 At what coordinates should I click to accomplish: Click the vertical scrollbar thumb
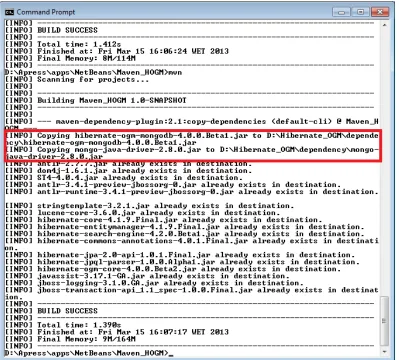tap(384, 321)
